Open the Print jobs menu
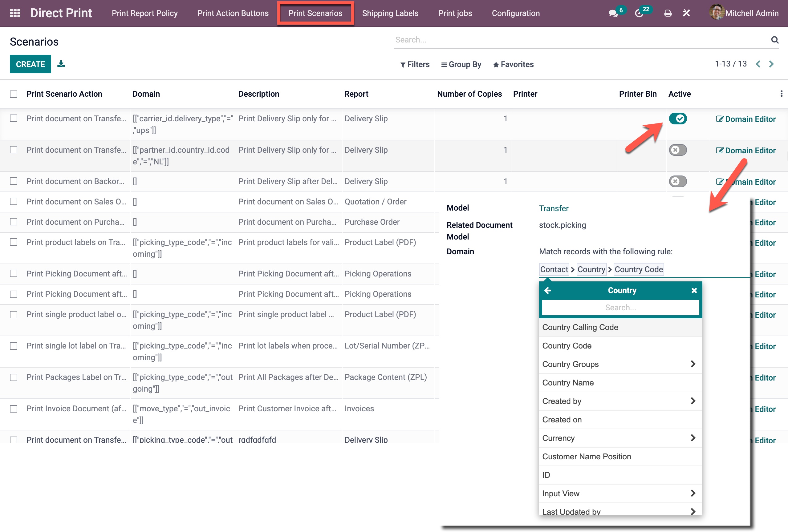The width and height of the screenshot is (788, 532). [455, 13]
